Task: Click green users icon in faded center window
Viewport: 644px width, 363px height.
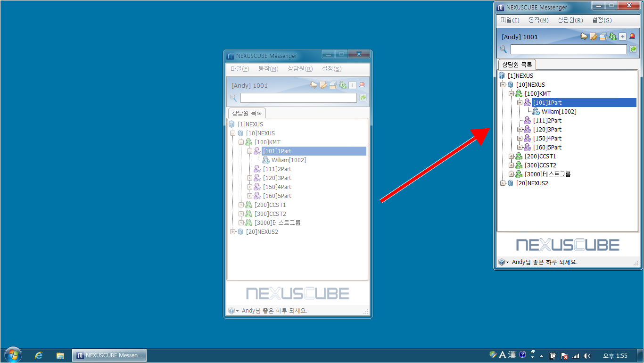Action: pyautogui.click(x=343, y=85)
